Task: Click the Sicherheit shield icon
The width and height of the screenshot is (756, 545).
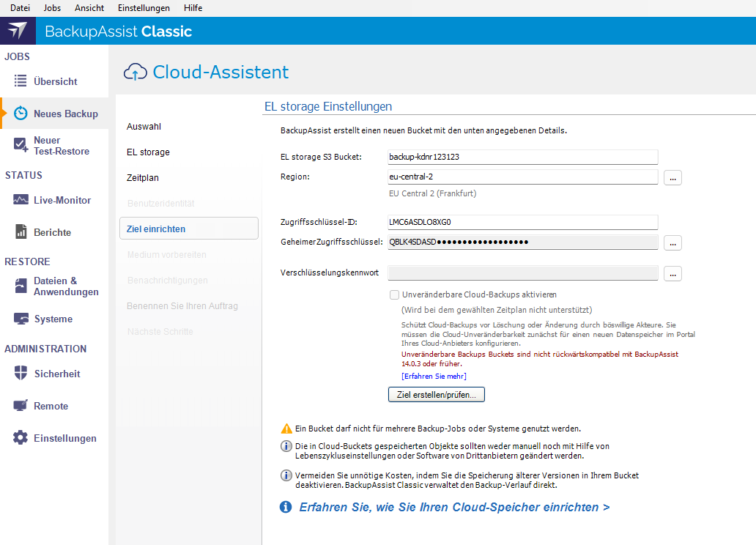Action: (x=21, y=374)
